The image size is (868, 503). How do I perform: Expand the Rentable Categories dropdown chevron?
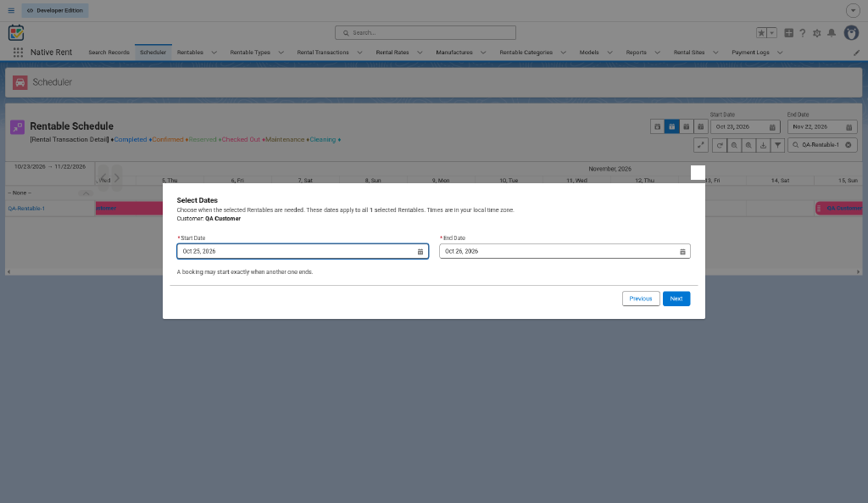[x=563, y=53]
